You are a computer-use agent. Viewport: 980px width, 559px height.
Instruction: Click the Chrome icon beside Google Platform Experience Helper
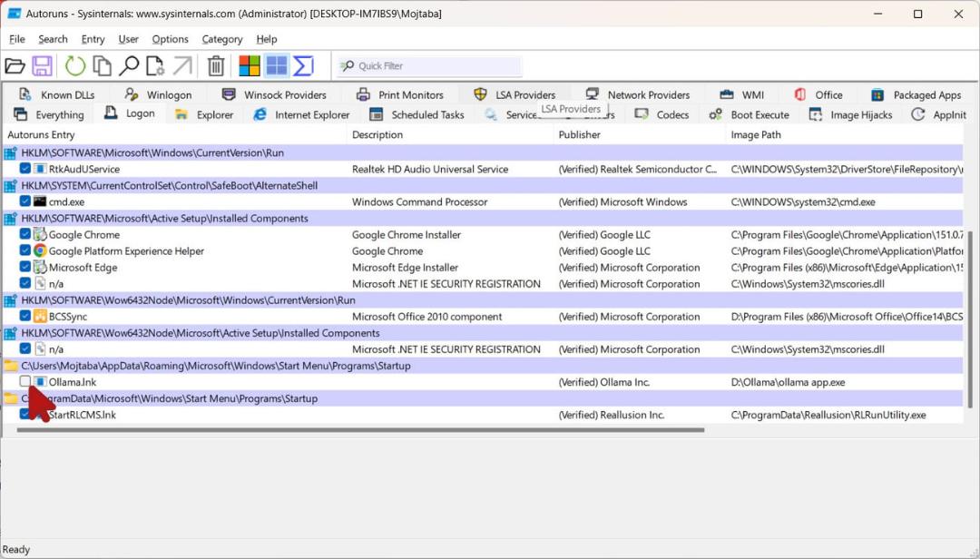tap(40, 250)
